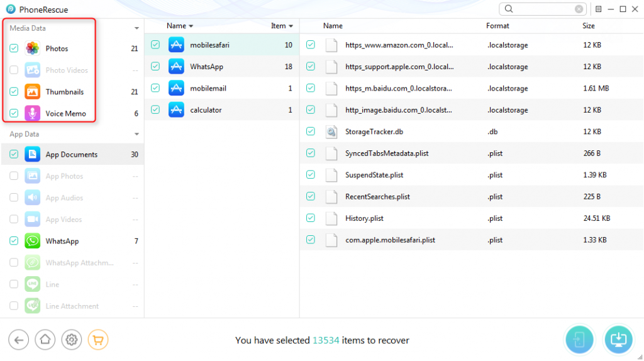
Task: Uncheck the Thumbnails checkbox
Action: [x=14, y=92]
